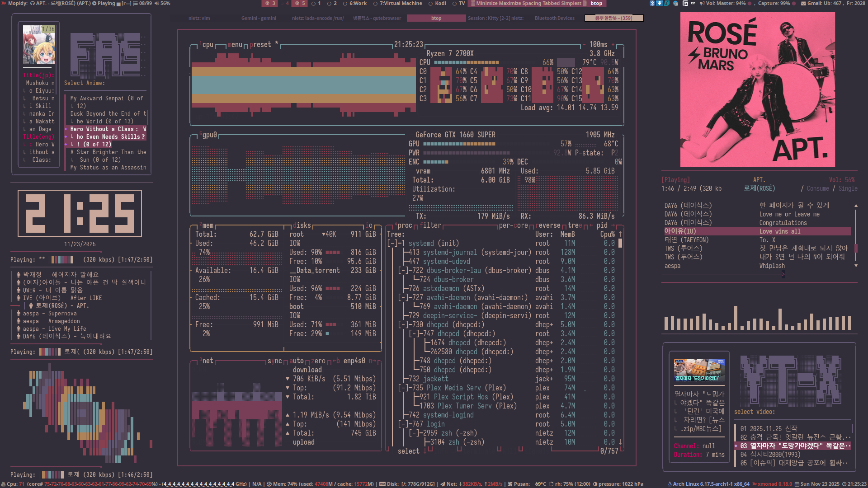Click the btop process list scrollbar thumb
This screenshot has width=868, height=488.
coord(620,243)
